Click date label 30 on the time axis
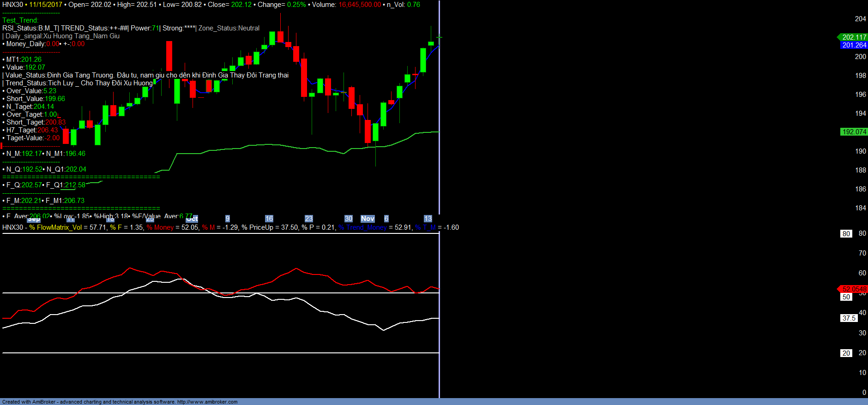Screen dimensions: 868x405 [x=349, y=219]
